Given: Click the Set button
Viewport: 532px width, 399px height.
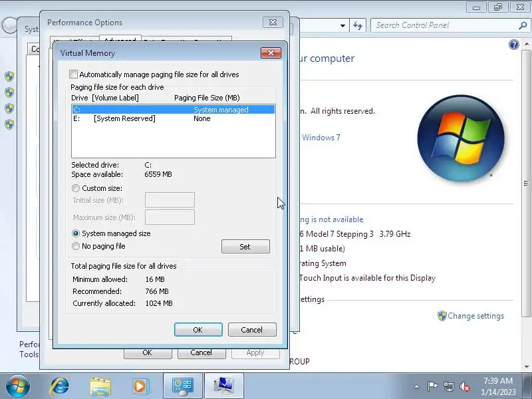Looking at the screenshot, I should click(245, 247).
